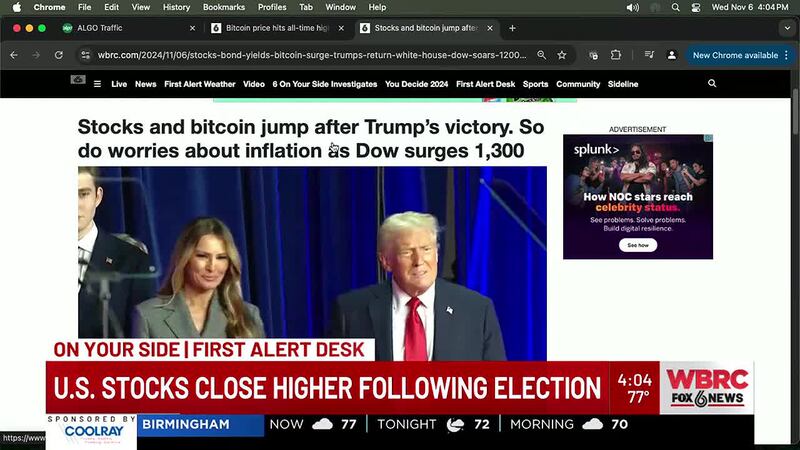Open the media controls toolbar button
This screenshot has width=800, height=450.
tap(649, 55)
